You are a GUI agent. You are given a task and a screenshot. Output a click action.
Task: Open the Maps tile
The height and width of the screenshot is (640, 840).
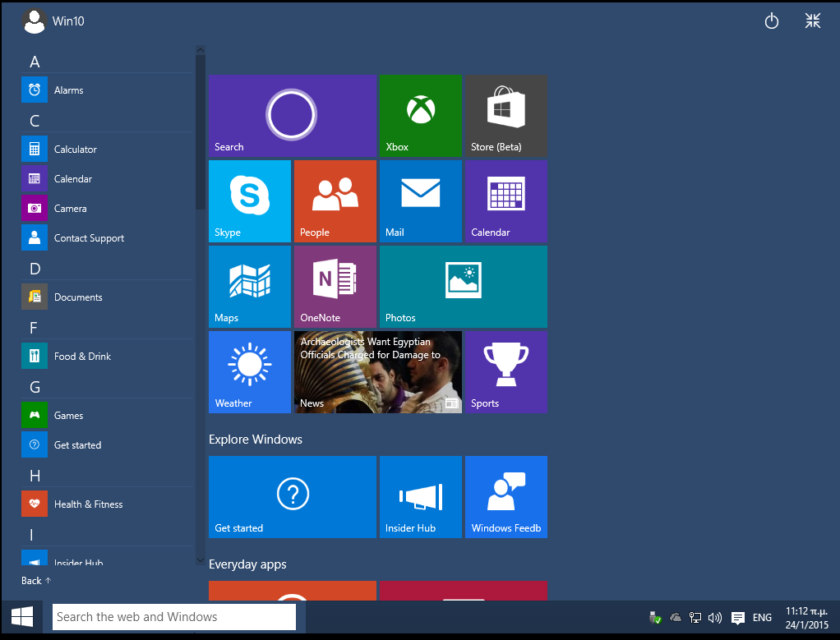pyautogui.click(x=250, y=287)
